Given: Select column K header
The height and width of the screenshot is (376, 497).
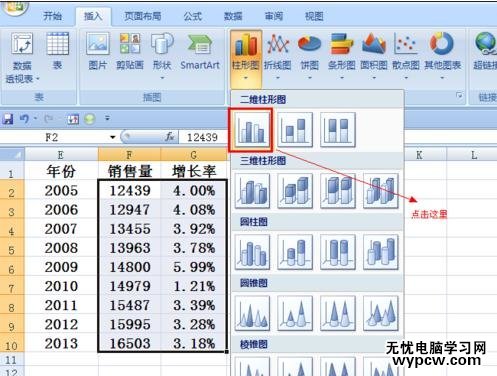Looking at the screenshot, I should pyautogui.click(x=419, y=155).
